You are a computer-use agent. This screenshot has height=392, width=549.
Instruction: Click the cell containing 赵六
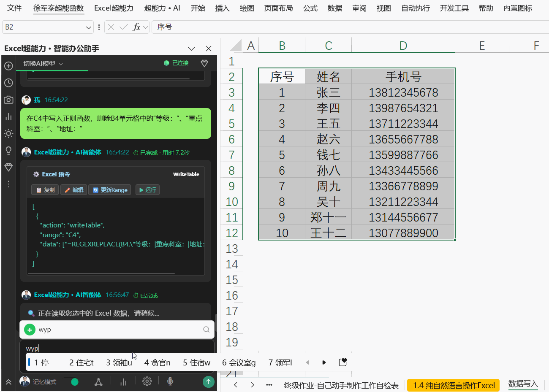(328, 139)
